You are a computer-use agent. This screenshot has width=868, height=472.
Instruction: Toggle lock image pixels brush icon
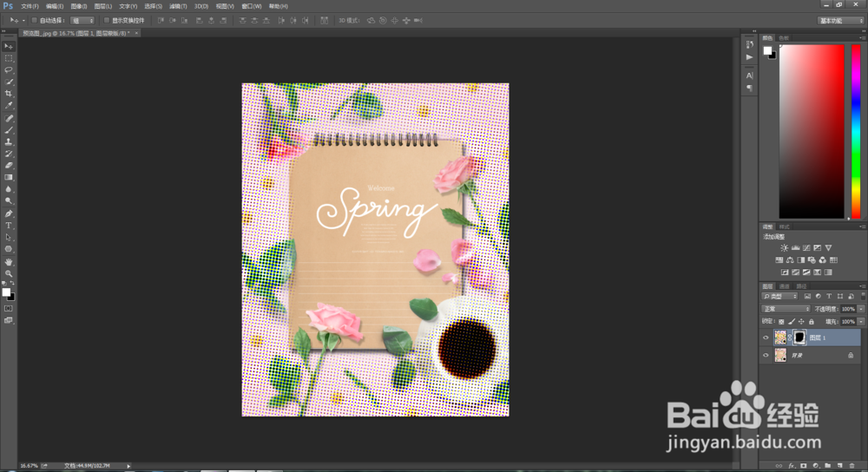pyautogui.click(x=791, y=322)
